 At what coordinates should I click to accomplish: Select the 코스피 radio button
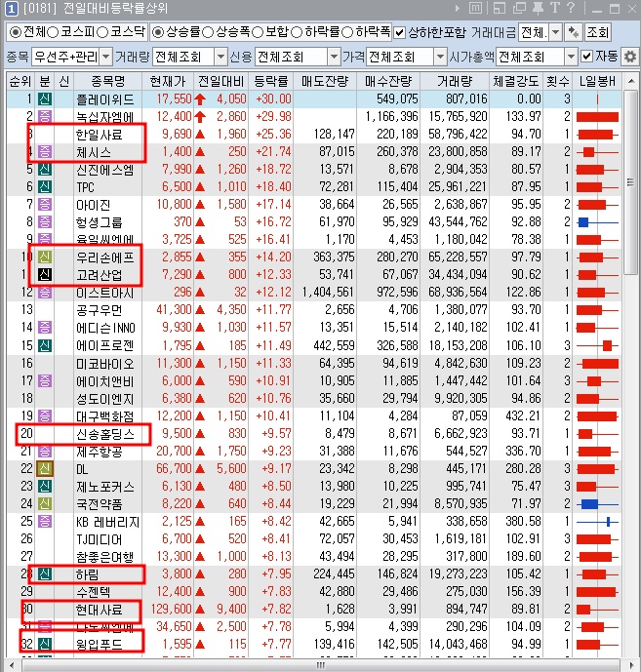[53, 32]
